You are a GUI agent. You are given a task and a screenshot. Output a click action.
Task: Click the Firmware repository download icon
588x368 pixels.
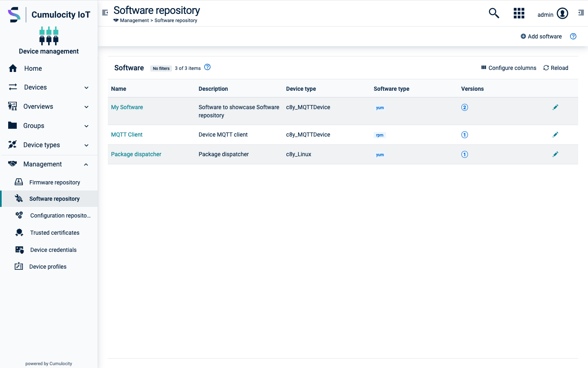point(19,182)
